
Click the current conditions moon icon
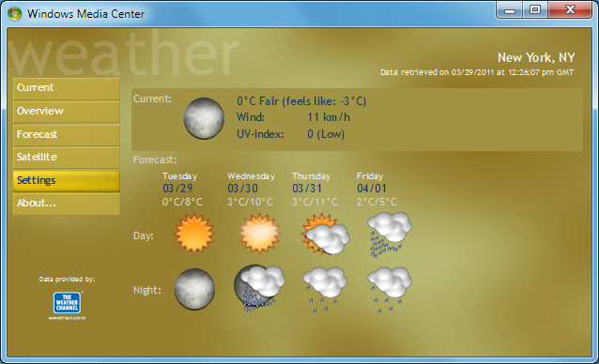click(204, 118)
